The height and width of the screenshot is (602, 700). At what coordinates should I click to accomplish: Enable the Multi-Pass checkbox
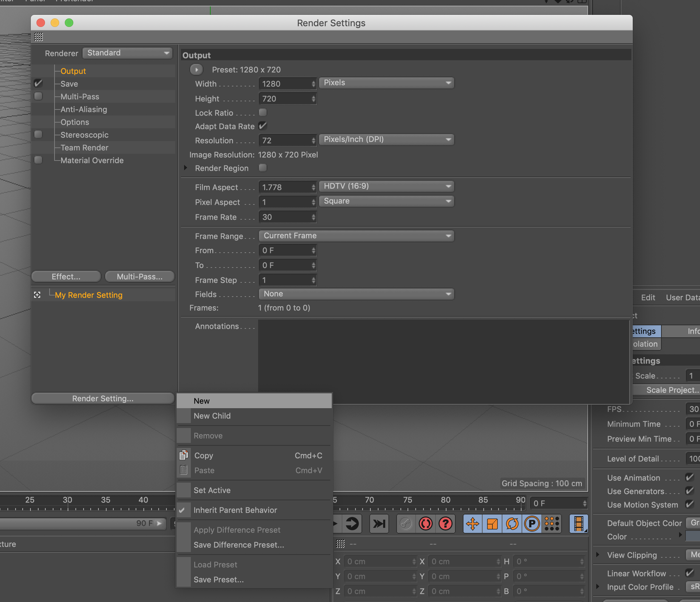38,96
